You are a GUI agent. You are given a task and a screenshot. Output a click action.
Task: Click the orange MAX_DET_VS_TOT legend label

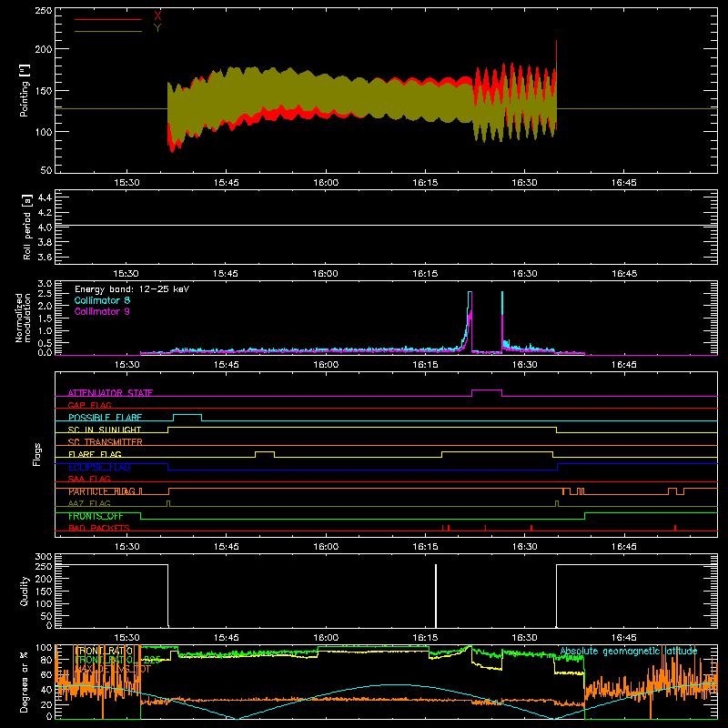coord(112,669)
